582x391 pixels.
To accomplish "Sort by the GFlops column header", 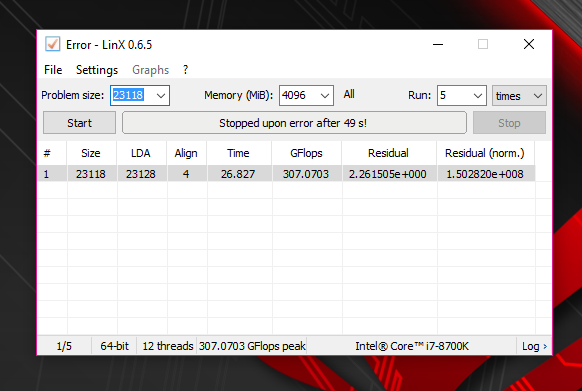I will [307, 153].
